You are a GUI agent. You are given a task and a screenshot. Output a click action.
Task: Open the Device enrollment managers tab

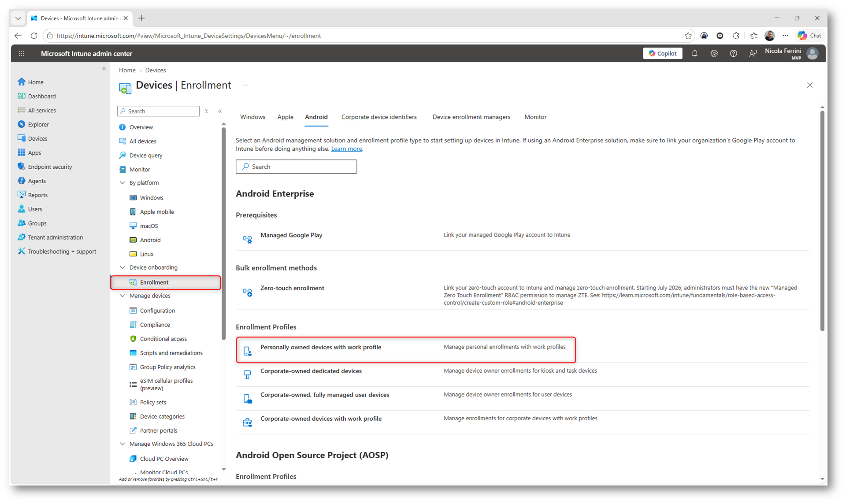point(471,117)
